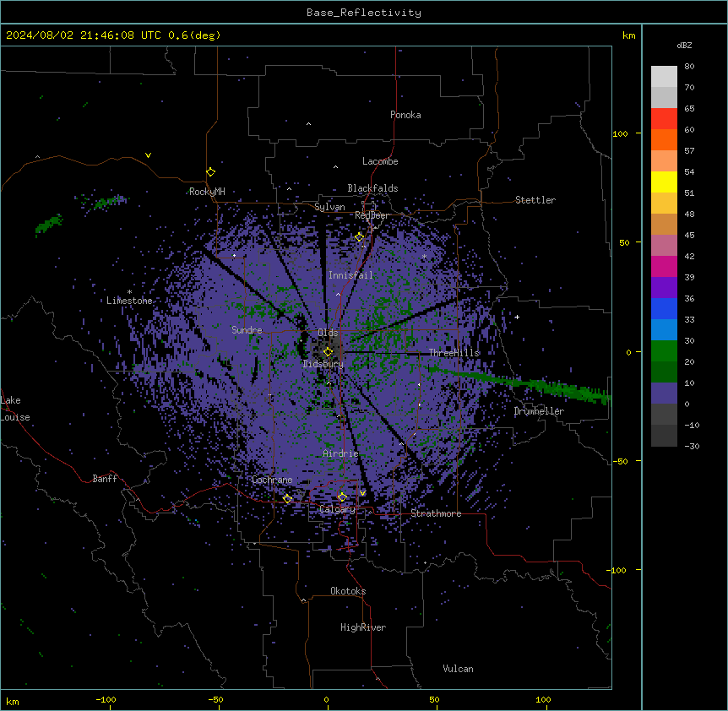
Task: Click the -50 tick label on right axis
Action: pos(620,461)
